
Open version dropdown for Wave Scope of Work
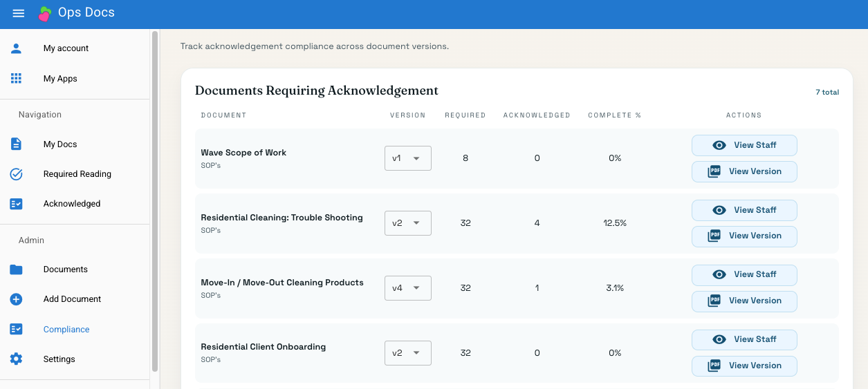408,158
